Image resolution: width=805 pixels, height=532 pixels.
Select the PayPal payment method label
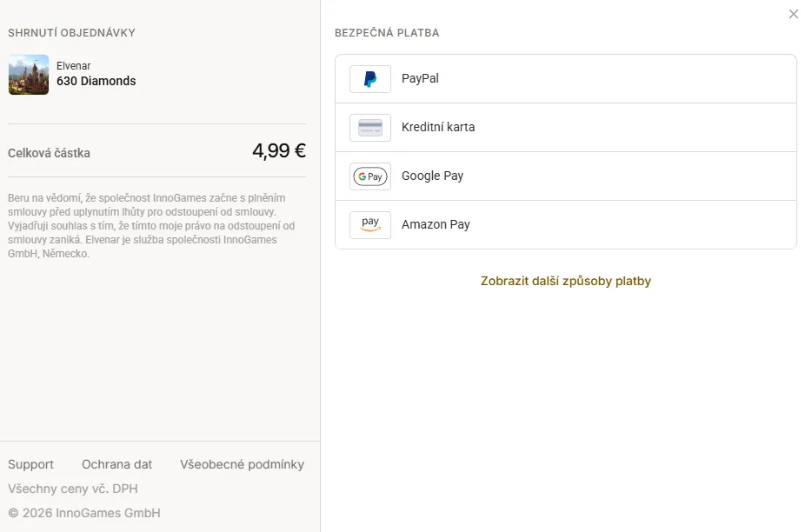point(420,78)
